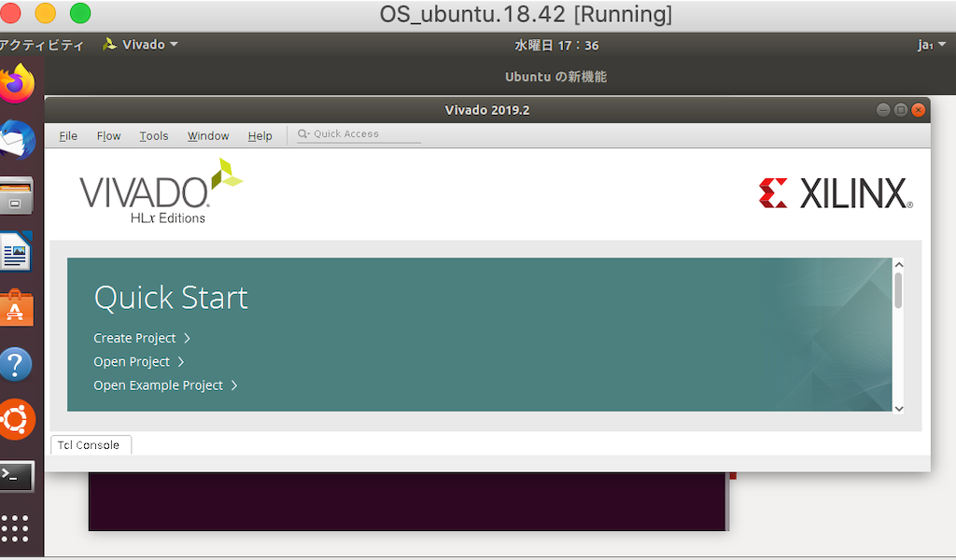
Task: Launch LibreOffice Writer from the dock
Action: [x=16, y=251]
